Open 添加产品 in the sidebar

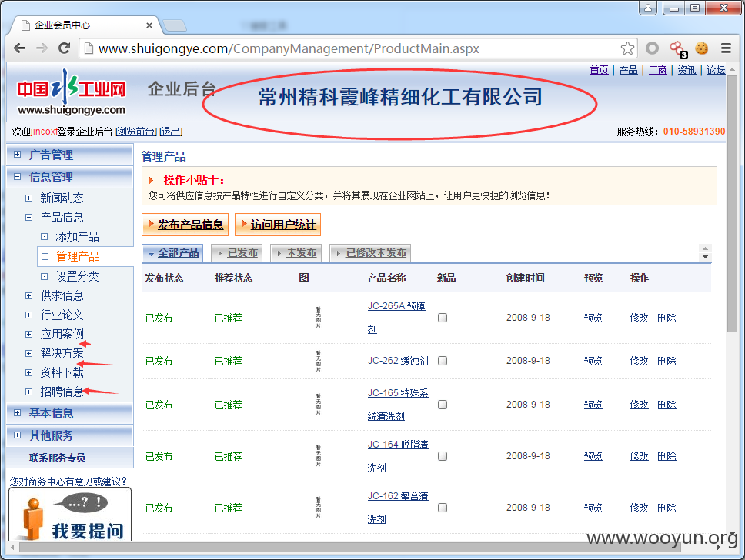pyautogui.click(x=77, y=237)
